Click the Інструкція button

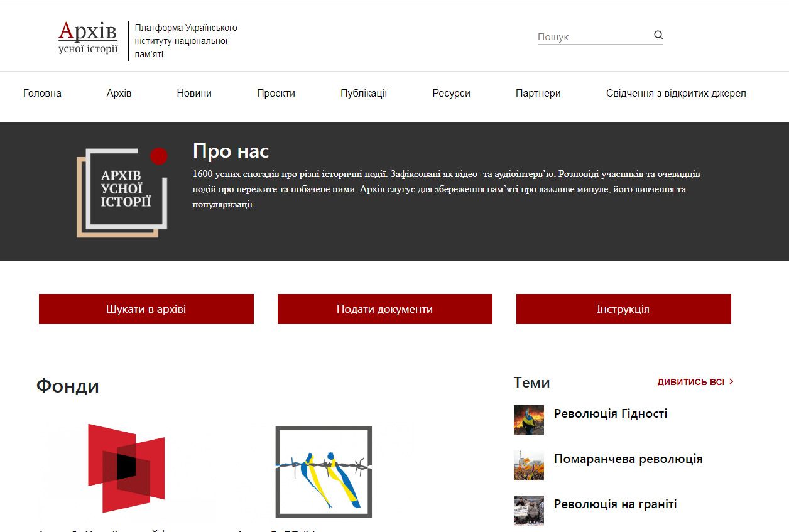(x=624, y=309)
